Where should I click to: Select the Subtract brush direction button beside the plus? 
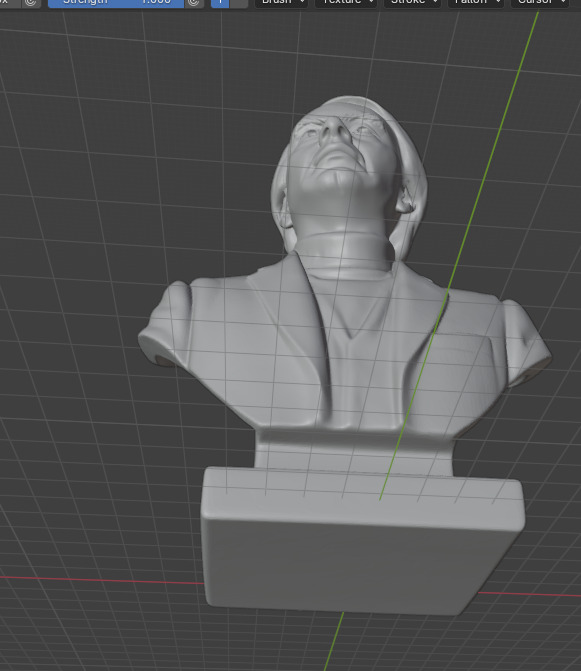click(x=239, y=3)
